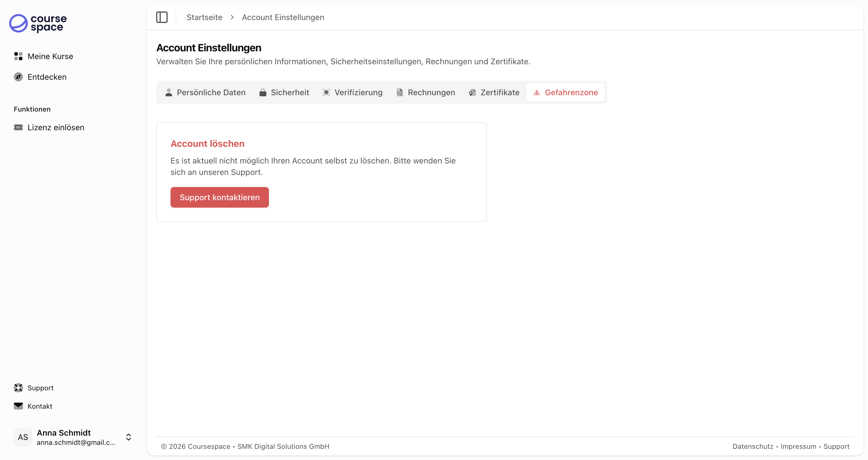Toggle the sidebar panel icon
The image size is (868, 460).
tap(162, 17)
